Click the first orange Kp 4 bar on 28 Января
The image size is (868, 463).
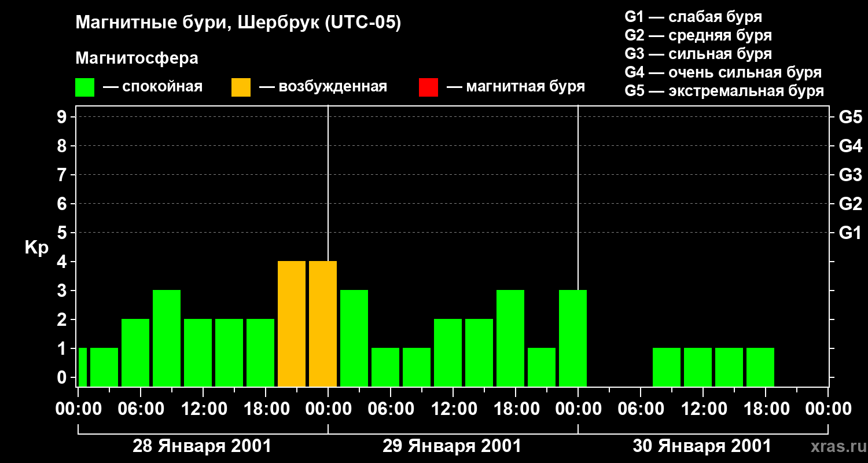click(292, 324)
